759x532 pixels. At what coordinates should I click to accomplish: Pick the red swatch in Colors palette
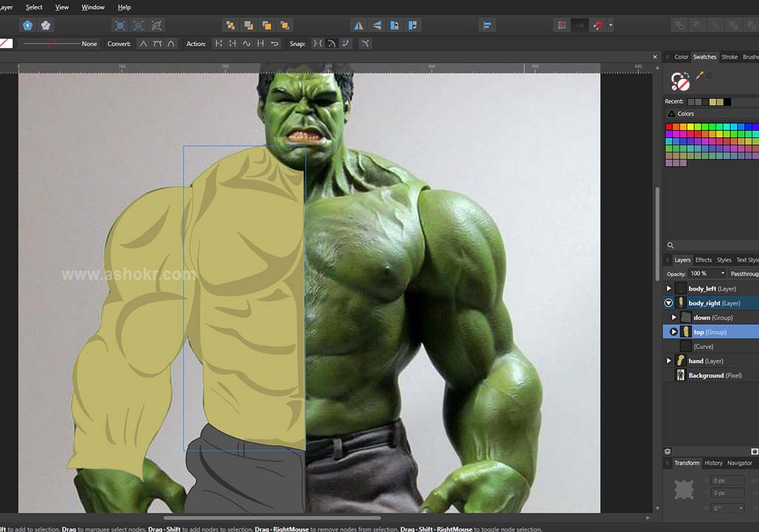coord(669,127)
